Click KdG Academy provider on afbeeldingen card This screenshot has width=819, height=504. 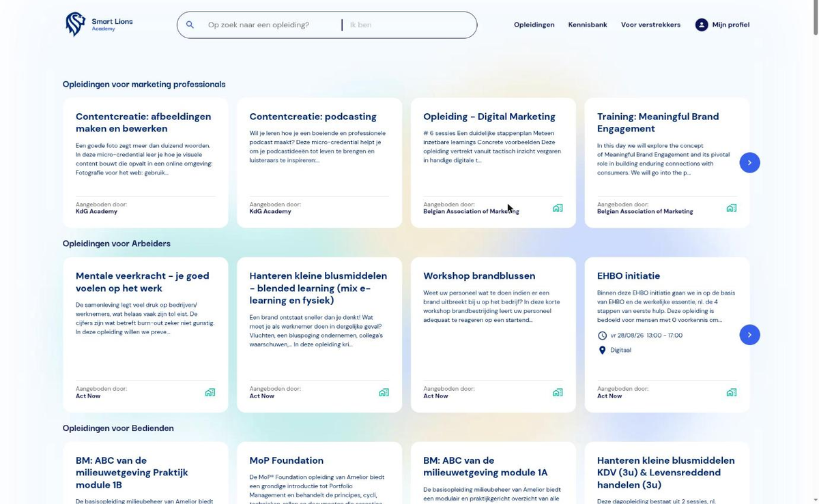[x=96, y=211]
